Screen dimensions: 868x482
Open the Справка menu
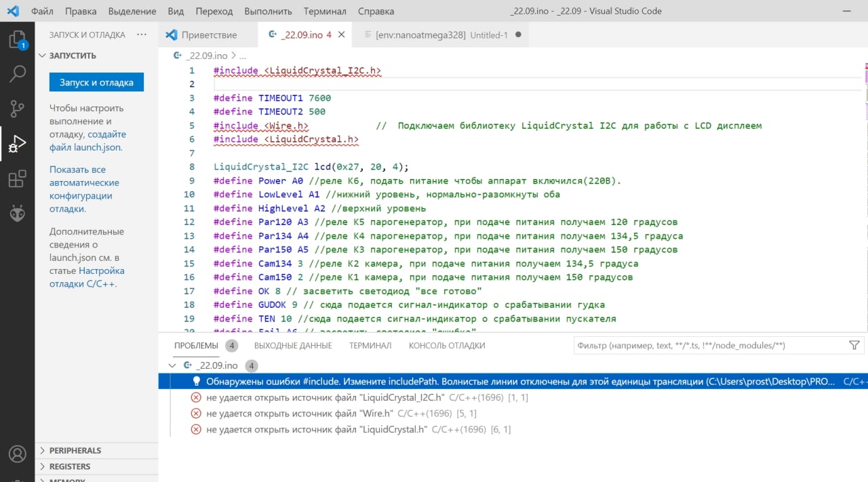[x=375, y=11]
